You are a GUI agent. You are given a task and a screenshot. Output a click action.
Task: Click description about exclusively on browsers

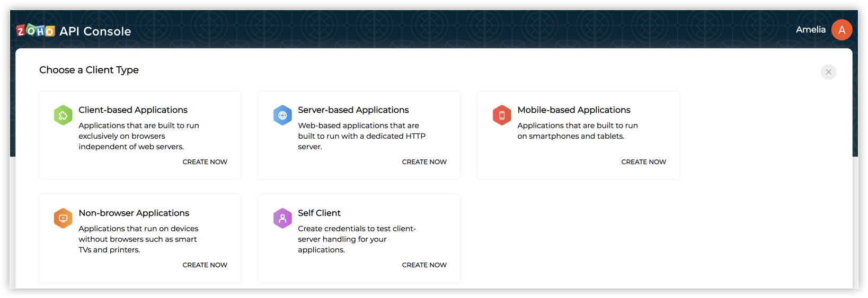click(x=139, y=136)
